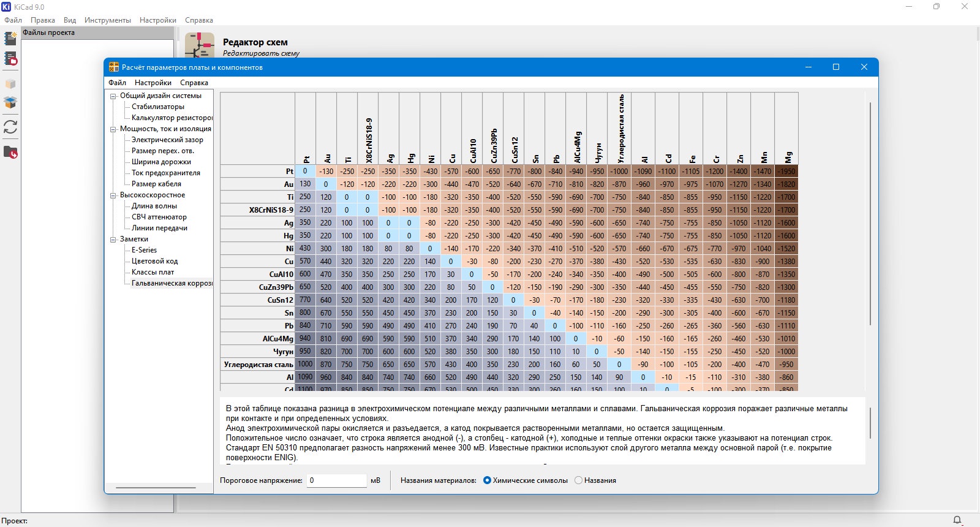Viewport: 980px width, 527px height.
Task: Collapse the Высокоскоростное tree node
Action: pos(113,195)
